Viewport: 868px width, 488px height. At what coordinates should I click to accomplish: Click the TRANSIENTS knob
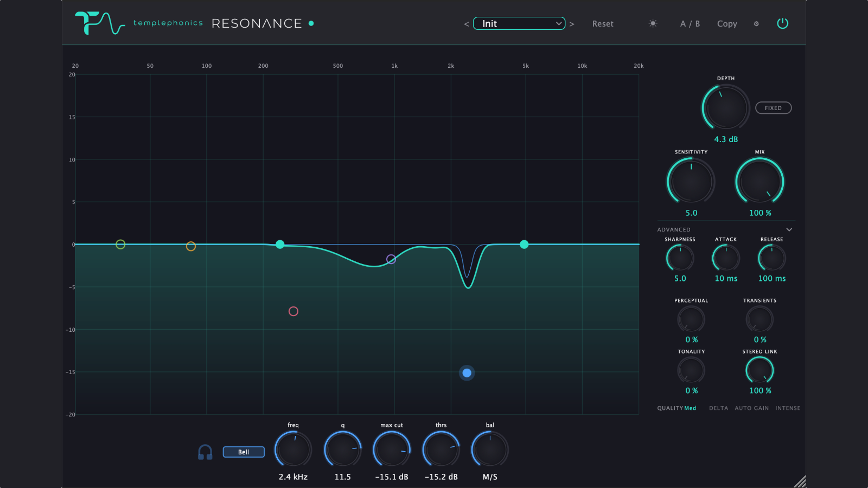click(760, 319)
